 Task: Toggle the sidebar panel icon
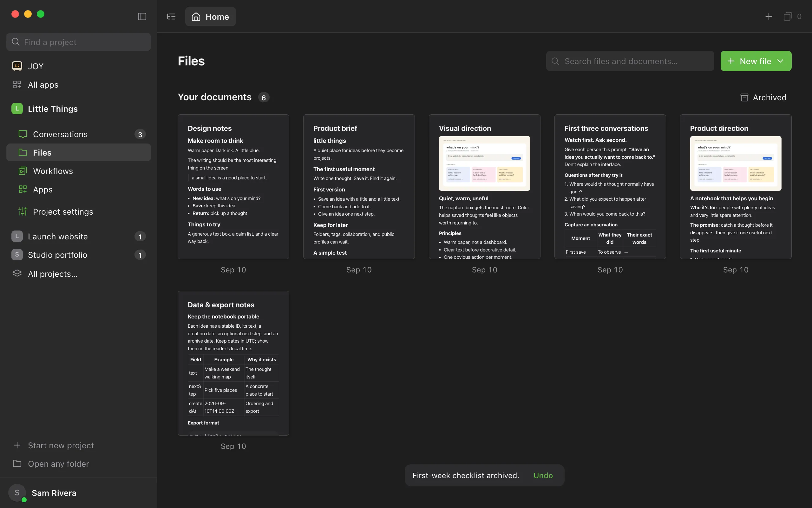142,17
